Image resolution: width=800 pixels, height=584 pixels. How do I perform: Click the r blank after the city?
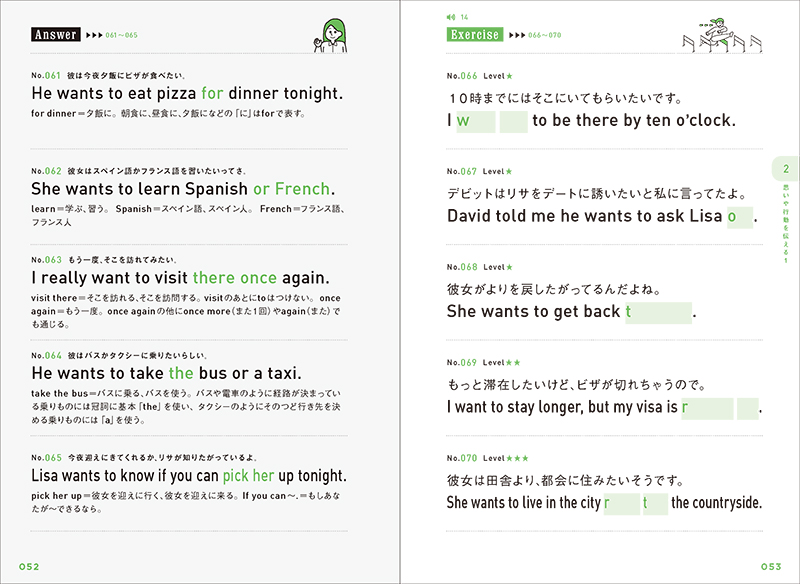(x=621, y=504)
